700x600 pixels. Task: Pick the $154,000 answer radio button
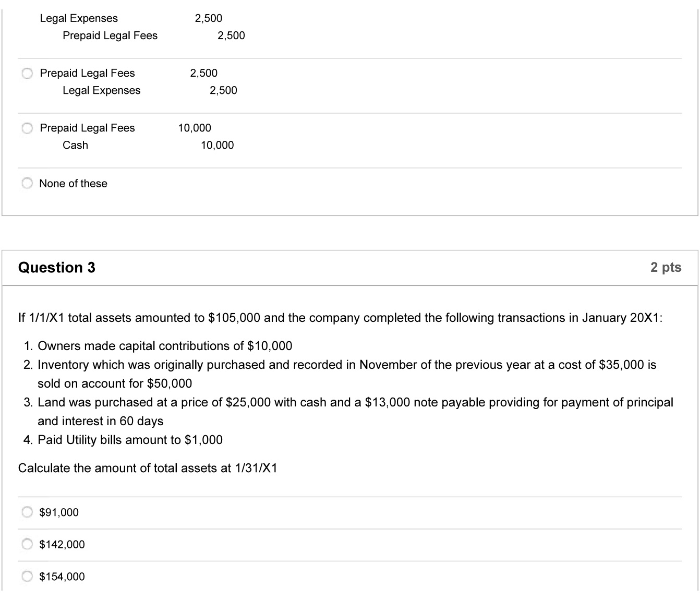27,577
